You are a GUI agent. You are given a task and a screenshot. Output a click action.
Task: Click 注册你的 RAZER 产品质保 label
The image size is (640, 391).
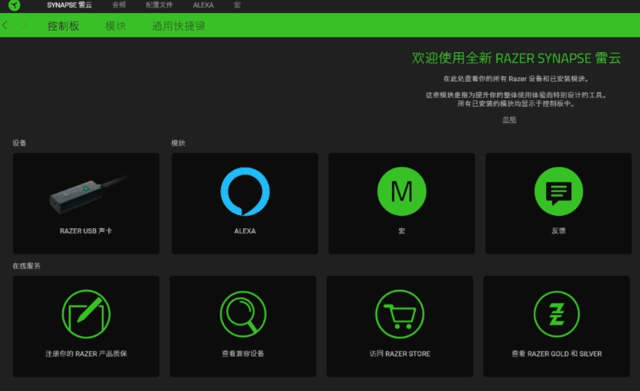tap(86, 353)
